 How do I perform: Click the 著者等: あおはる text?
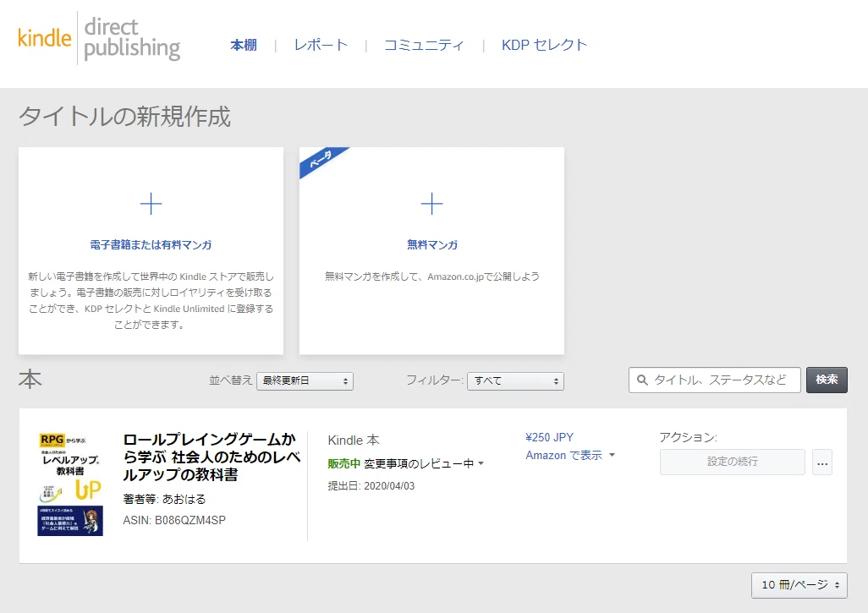click(x=164, y=499)
